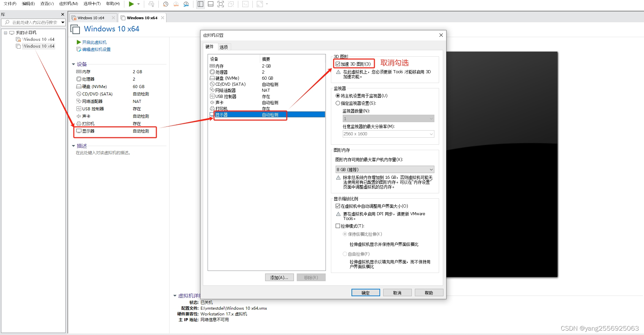The image size is (644, 335).
Task: Click the revert to snapshot icon
Action: pos(176,4)
